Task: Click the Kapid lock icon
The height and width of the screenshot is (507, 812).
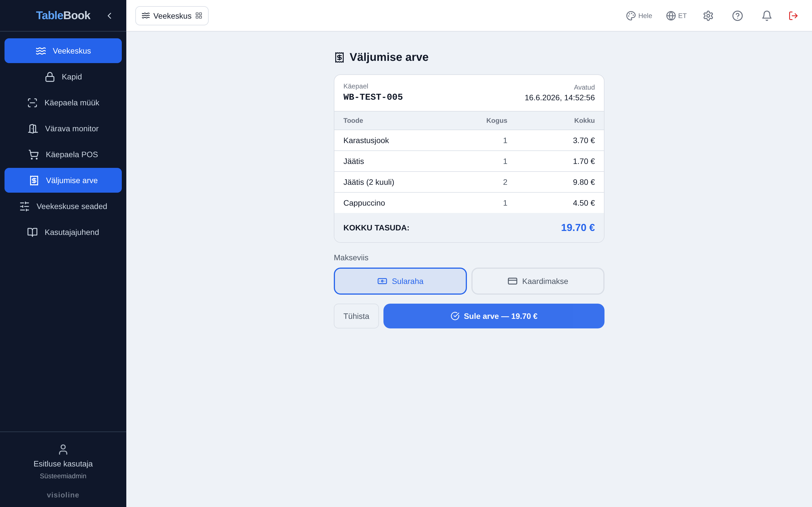Action: click(50, 77)
